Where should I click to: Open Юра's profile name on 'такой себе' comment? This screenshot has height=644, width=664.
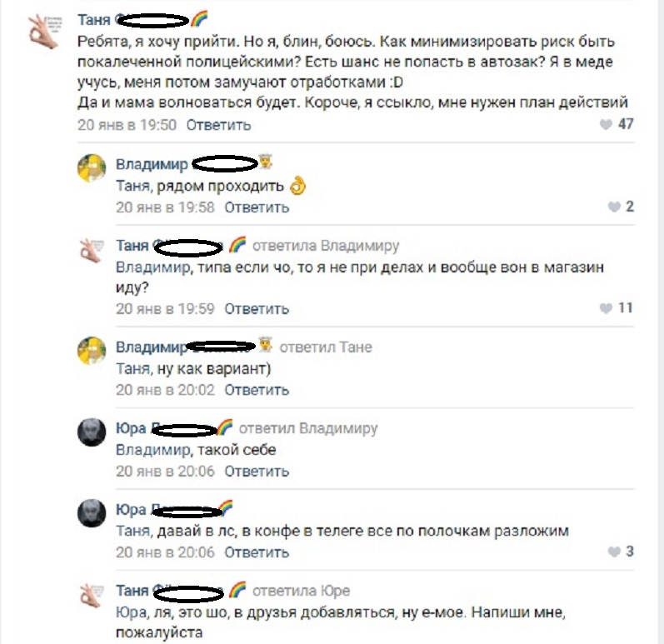coord(131,428)
